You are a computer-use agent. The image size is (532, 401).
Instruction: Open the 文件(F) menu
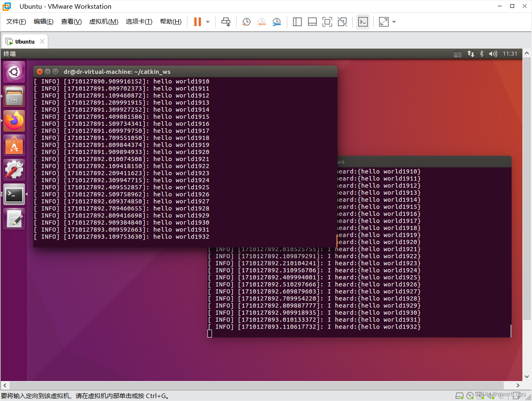pyautogui.click(x=16, y=22)
